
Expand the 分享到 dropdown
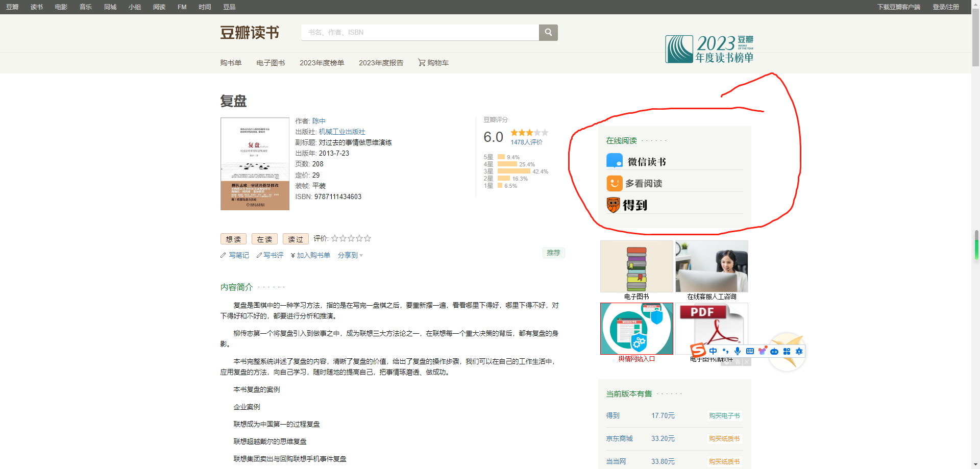coord(350,255)
